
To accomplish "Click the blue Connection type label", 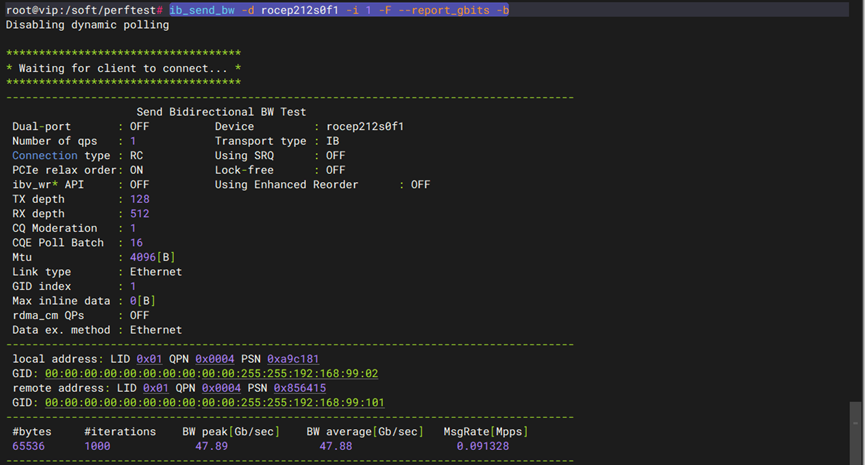I will [44, 156].
